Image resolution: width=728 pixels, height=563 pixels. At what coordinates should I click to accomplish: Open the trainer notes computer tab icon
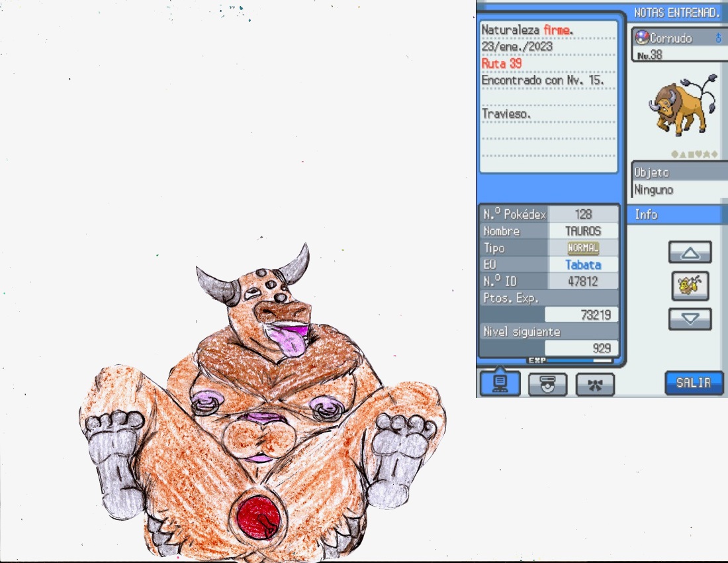(x=500, y=384)
